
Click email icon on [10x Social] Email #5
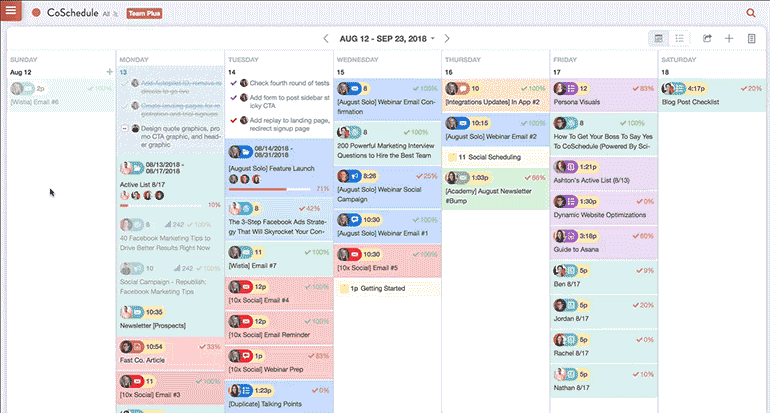tap(355, 254)
